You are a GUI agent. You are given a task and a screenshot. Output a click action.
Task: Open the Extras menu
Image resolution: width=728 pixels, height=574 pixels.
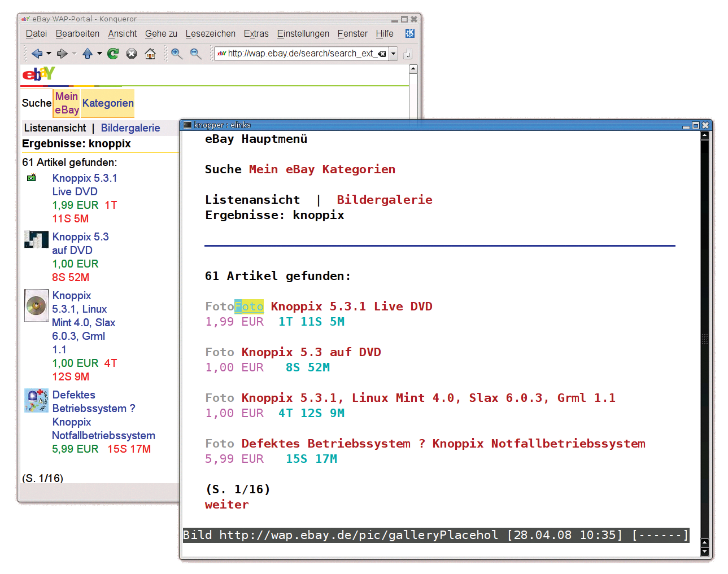click(x=256, y=34)
